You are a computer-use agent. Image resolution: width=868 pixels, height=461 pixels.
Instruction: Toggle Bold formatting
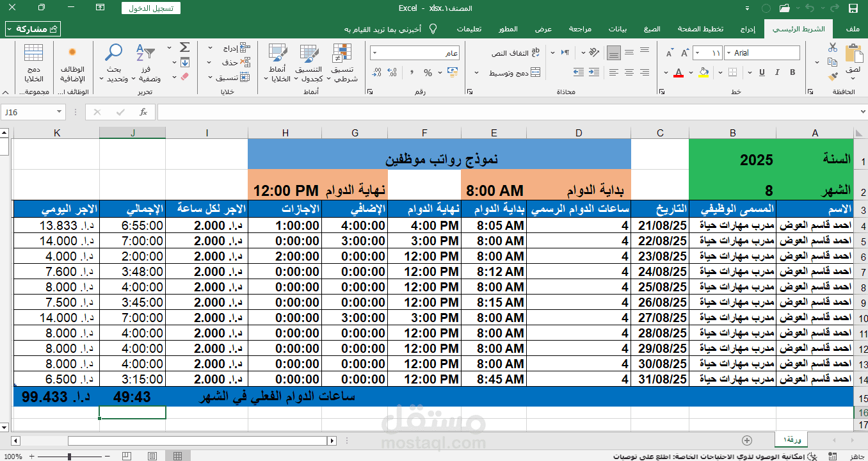point(792,72)
